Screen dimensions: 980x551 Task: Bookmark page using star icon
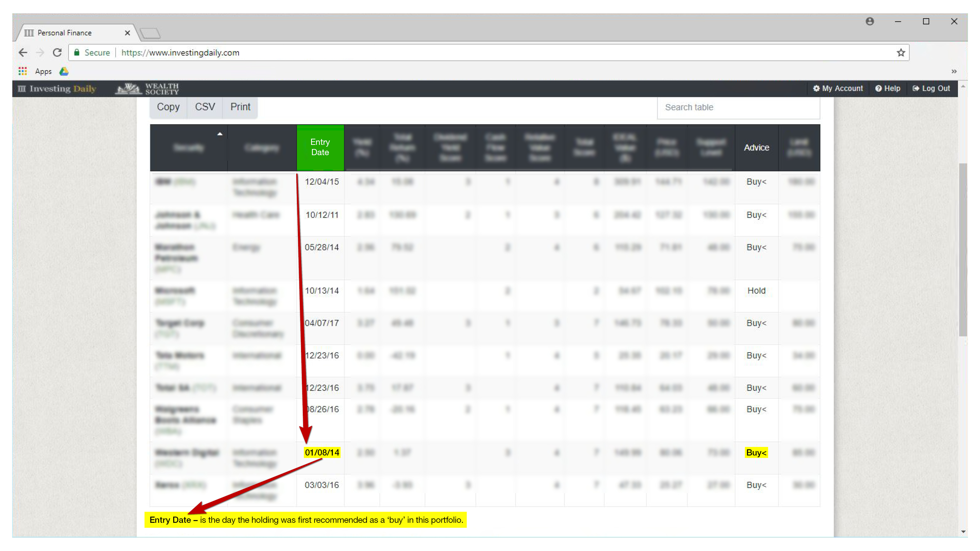point(901,53)
